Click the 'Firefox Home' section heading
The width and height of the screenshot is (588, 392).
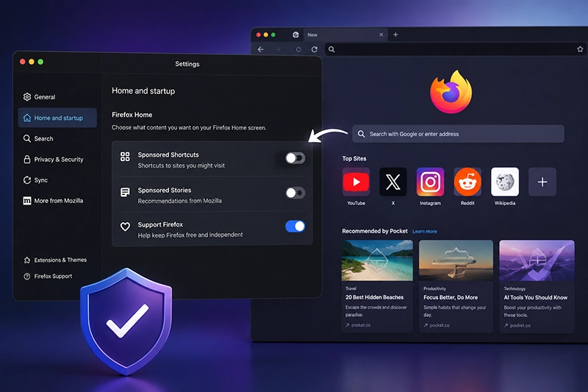click(132, 115)
